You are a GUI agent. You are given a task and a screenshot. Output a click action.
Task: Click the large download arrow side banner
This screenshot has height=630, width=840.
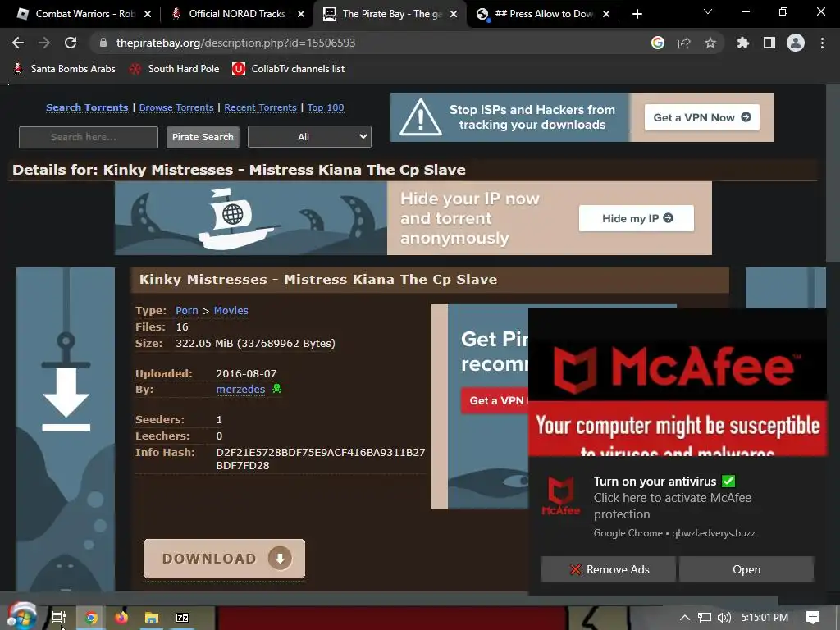click(66, 428)
